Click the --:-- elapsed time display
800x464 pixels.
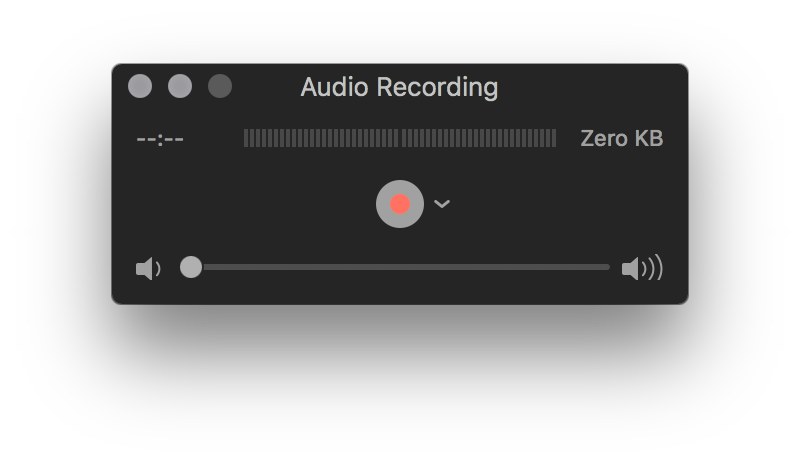pyautogui.click(x=160, y=139)
